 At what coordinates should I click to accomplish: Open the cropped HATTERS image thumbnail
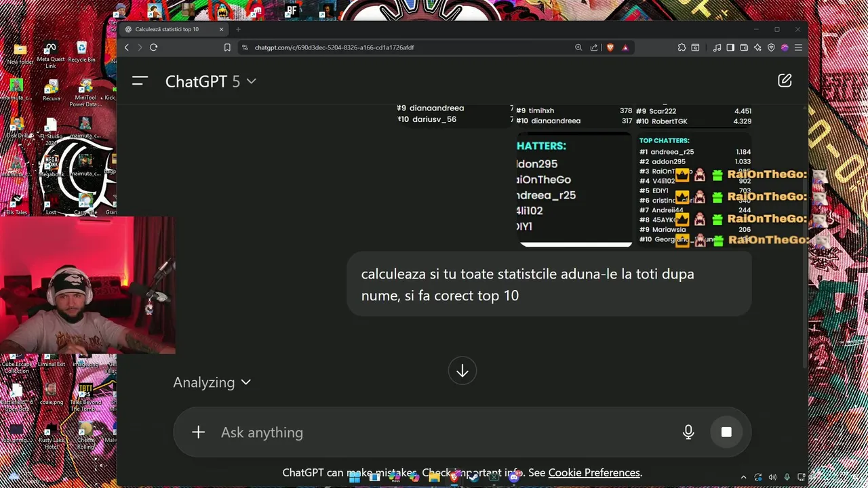pyautogui.click(x=574, y=188)
